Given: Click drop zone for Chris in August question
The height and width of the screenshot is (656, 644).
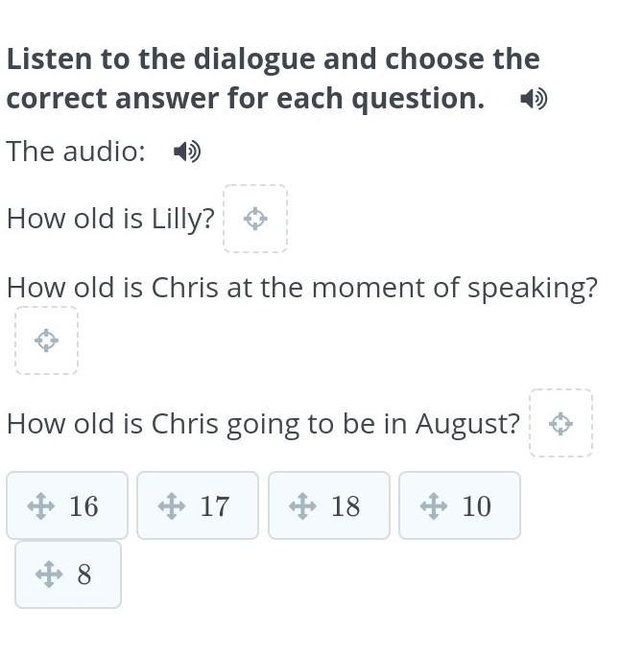Looking at the screenshot, I should [561, 423].
